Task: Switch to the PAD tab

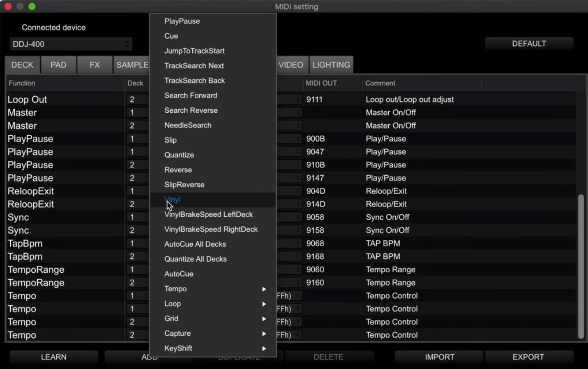Action: [58, 65]
